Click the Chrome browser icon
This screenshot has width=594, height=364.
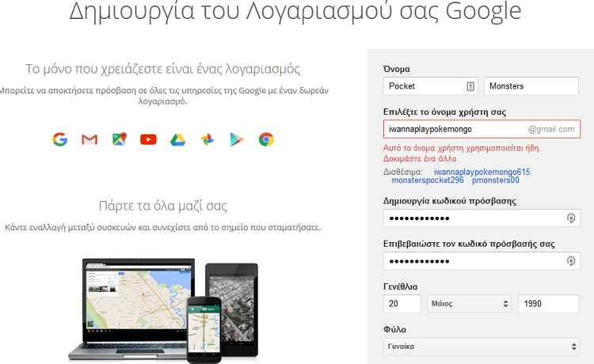[266, 139]
